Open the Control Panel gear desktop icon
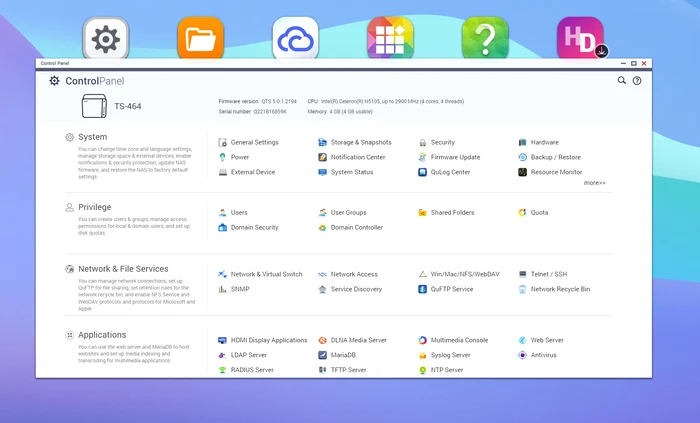This screenshot has width=700, height=423. click(x=106, y=39)
